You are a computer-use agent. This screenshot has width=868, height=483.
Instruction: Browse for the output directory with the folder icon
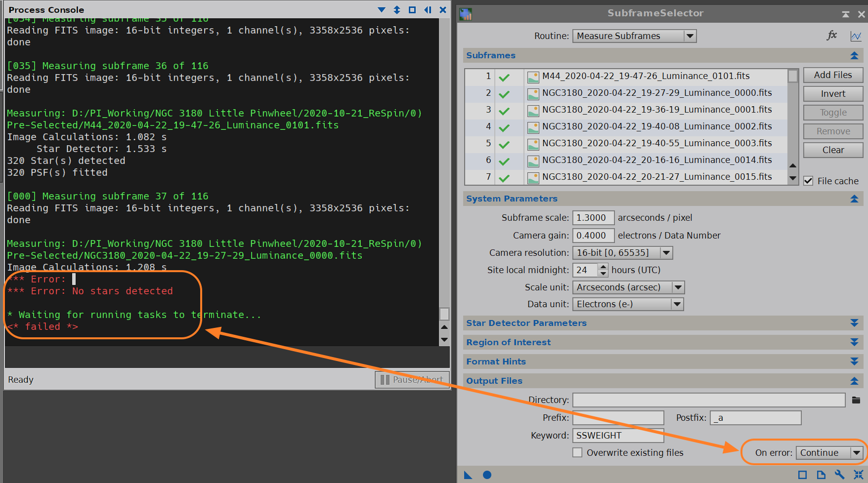856,400
